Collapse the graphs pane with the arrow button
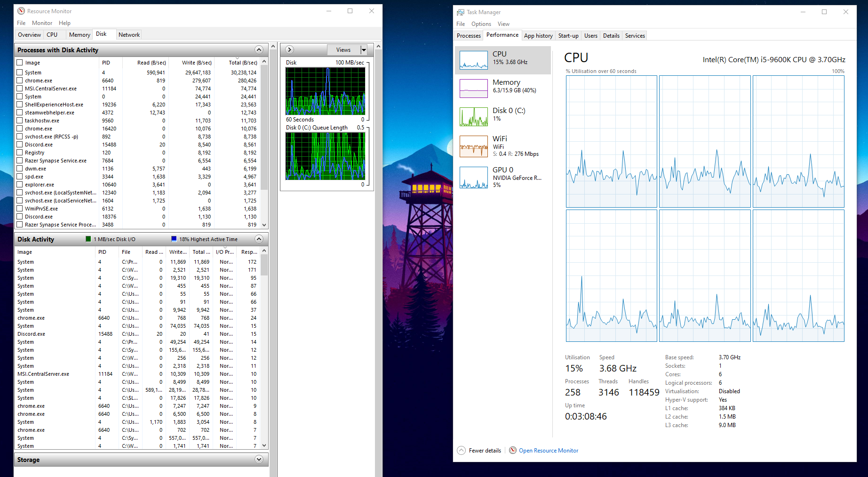This screenshot has width=868, height=477. [x=290, y=50]
